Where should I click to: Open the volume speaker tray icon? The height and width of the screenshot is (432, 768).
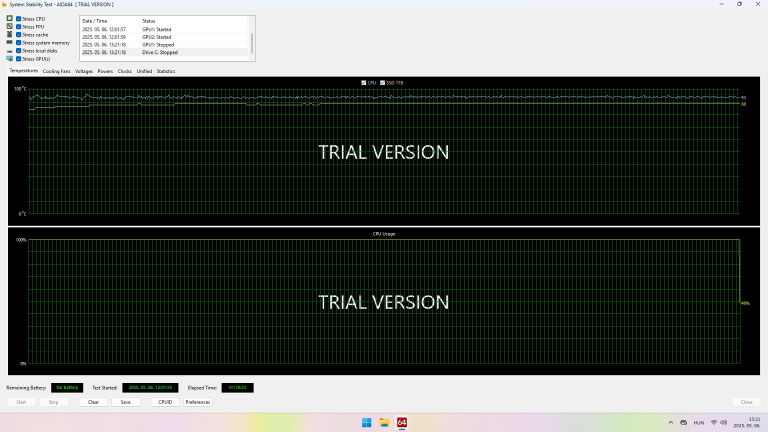pyautogui.click(x=723, y=422)
